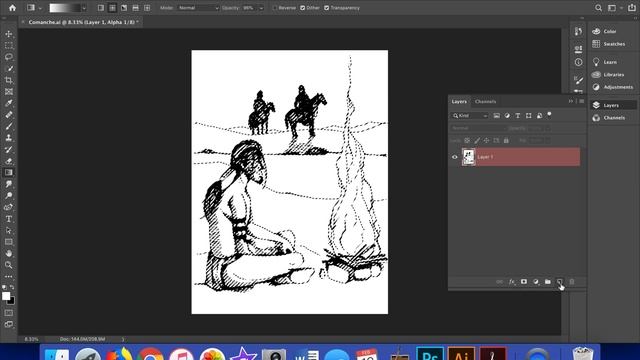The image size is (640, 360).
Task: Open the Edit Toolbar three-dots menu
Action: point(9,276)
